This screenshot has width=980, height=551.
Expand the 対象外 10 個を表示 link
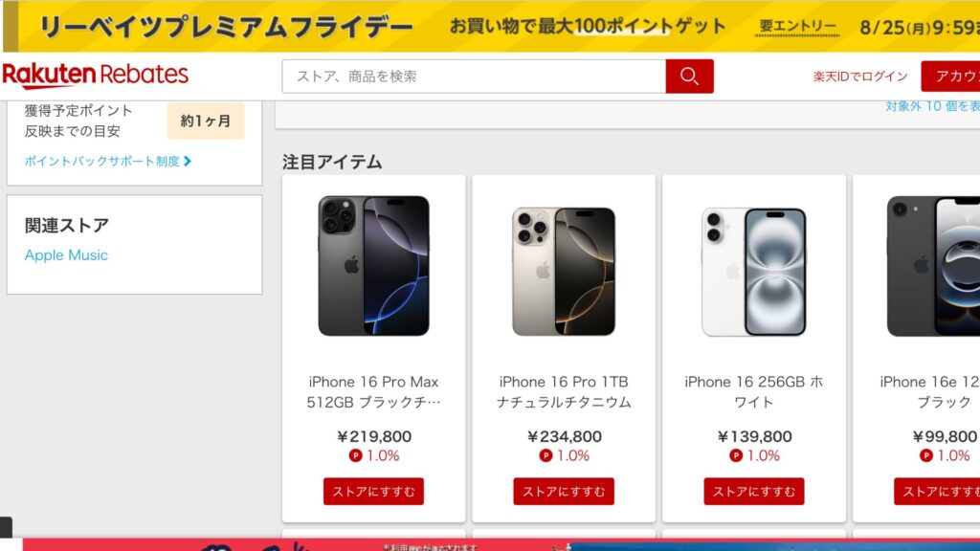pyautogui.click(x=932, y=106)
